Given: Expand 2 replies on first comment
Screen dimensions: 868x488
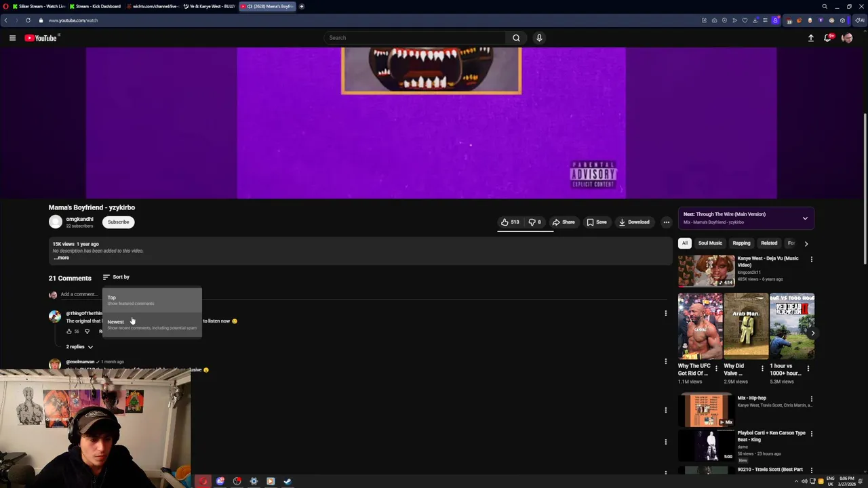Looking at the screenshot, I should pyautogui.click(x=79, y=347).
